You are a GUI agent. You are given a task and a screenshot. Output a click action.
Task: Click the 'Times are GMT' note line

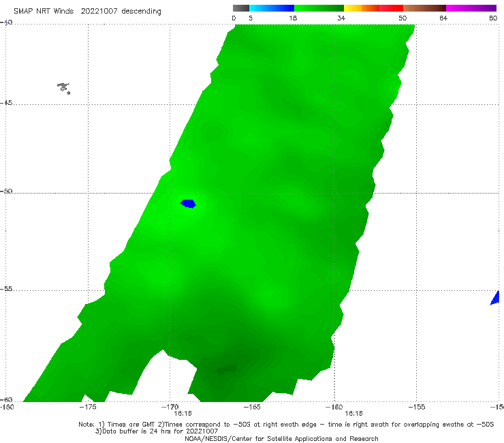(286, 425)
